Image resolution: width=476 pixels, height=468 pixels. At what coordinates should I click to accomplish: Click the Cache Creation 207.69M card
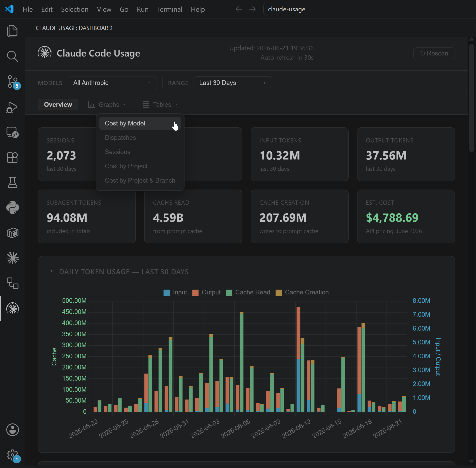(x=299, y=216)
